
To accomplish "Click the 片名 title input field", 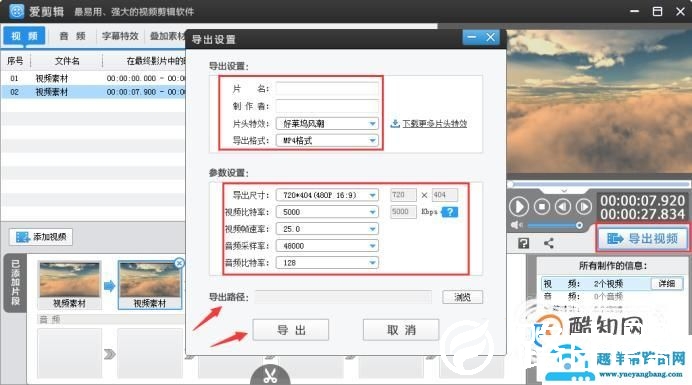I will pos(327,89).
